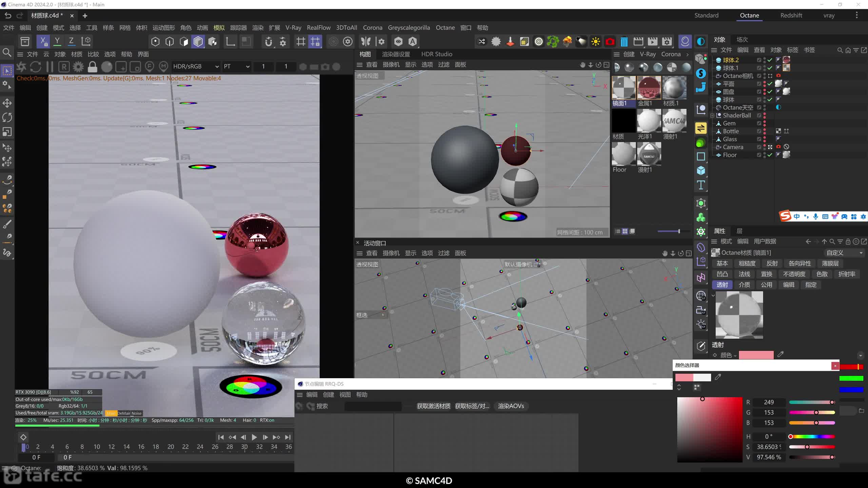The width and height of the screenshot is (868, 488).
Task: Toggle 平面 enabled checkmark
Action: point(770,84)
